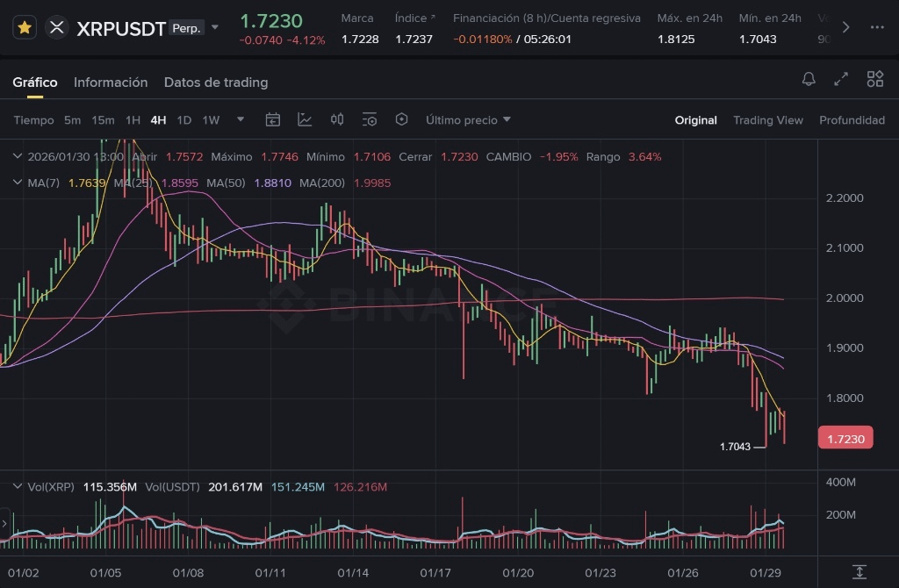
Task: Open the Último precio dropdown
Action: [x=468, y=120]
